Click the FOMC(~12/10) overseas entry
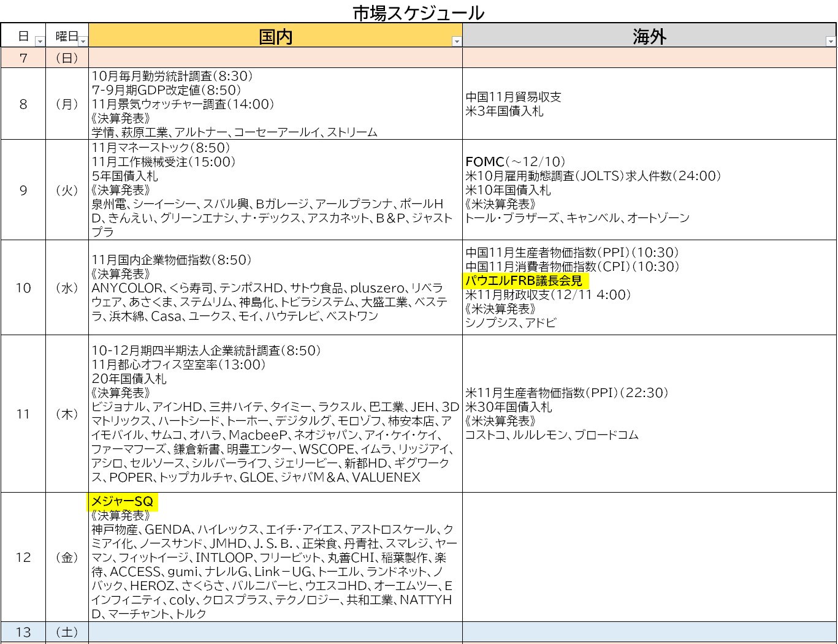838x644 pixels. (x=515, y=162)
